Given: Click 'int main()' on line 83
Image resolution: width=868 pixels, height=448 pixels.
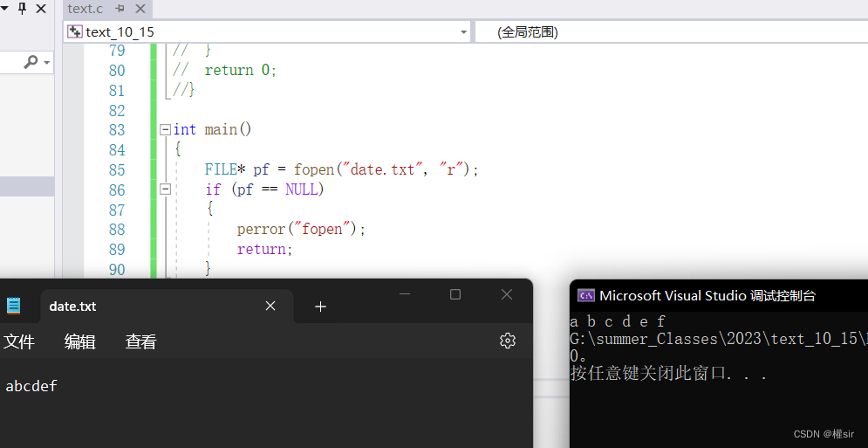Looking at the screenshot, I should [x=213, y=130].
